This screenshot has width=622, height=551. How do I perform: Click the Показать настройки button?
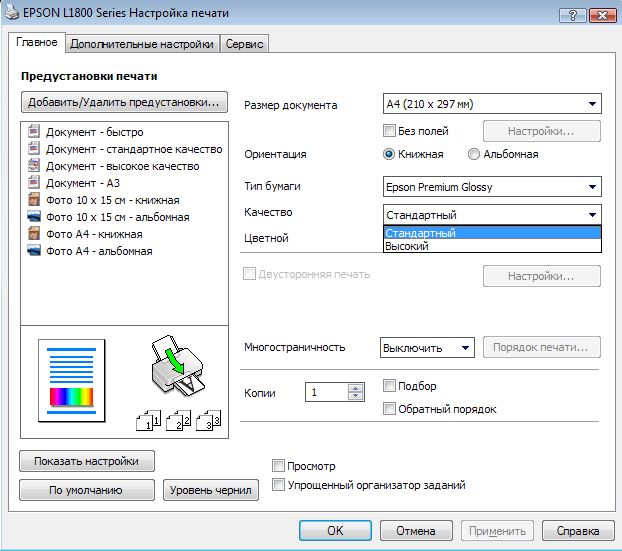point(87,461)
